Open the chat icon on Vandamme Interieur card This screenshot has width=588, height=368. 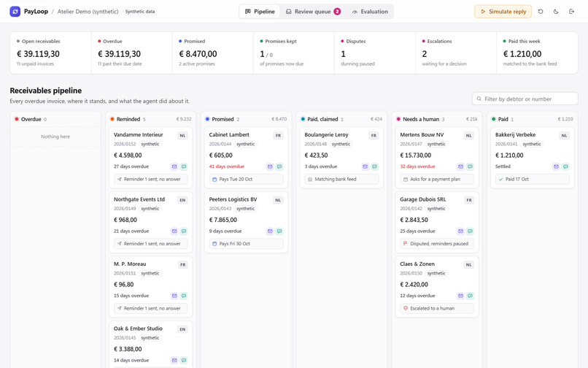(x=184, y=166)
